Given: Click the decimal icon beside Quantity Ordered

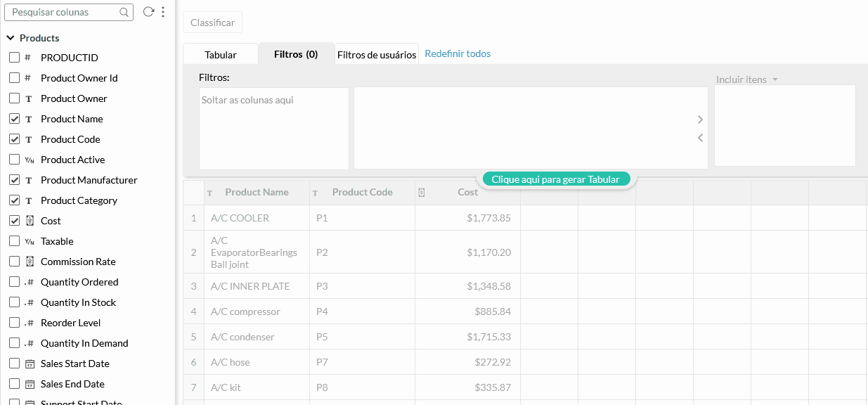Looking at the screenshot, I should 29,283.
